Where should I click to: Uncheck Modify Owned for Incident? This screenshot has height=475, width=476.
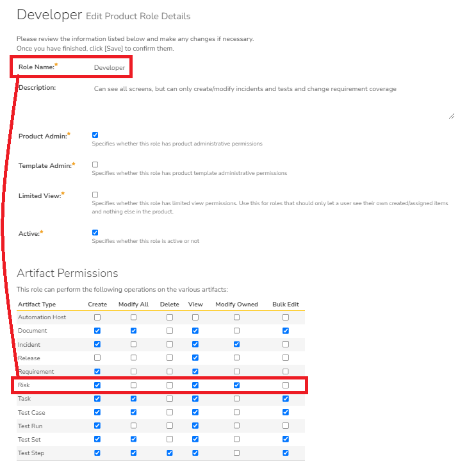point(237,344)
